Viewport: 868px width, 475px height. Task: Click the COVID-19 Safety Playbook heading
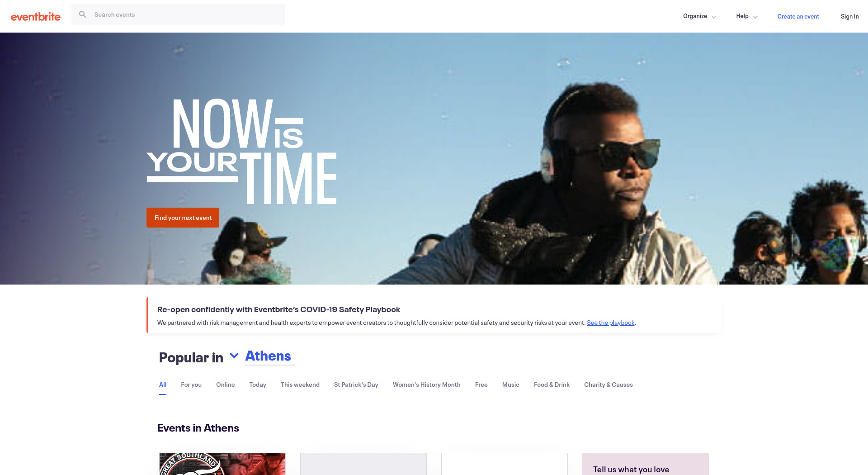[x=278, y=309]
